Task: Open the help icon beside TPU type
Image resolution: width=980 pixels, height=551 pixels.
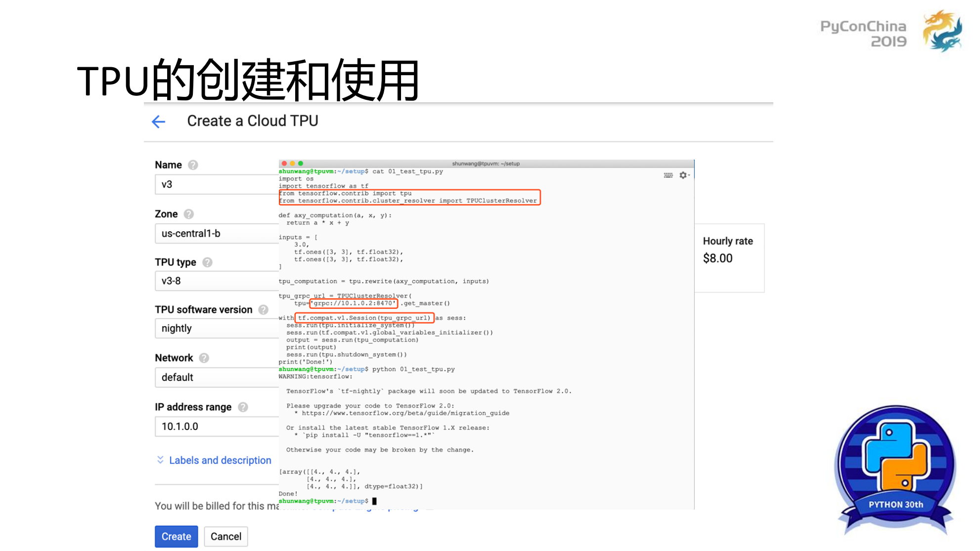Action: coord(208,262)
